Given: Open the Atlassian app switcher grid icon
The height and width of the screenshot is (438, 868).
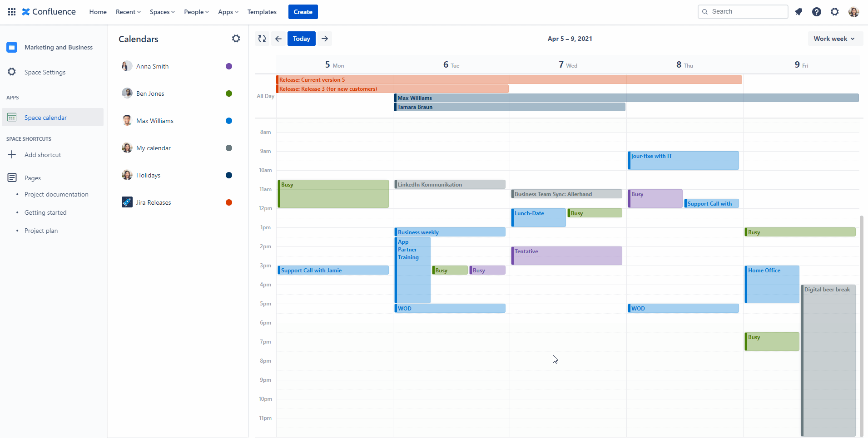Looking at the screenshot, I should pos(11,11).
